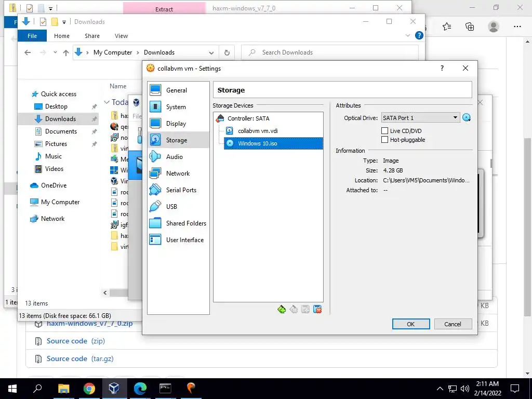Select Downloads in Explorer navigation pane
Viewport: 532px width, 399px height.
[x=60, y=119]
